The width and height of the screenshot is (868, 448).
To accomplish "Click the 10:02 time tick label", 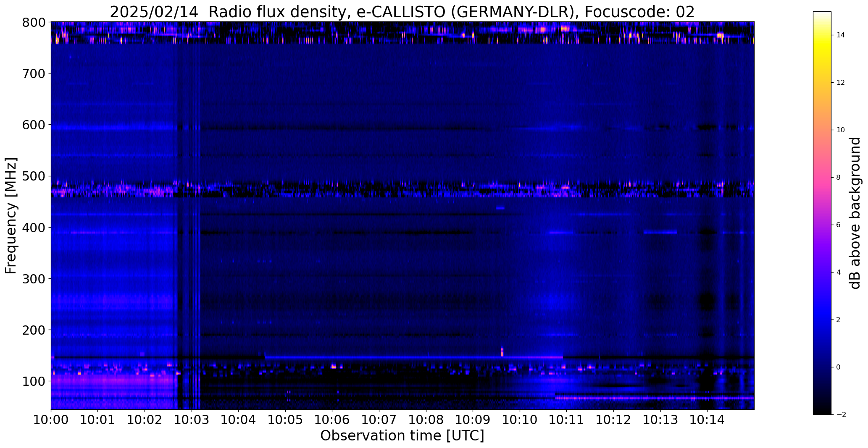I will pyautogui.click(x=145, y=420).
